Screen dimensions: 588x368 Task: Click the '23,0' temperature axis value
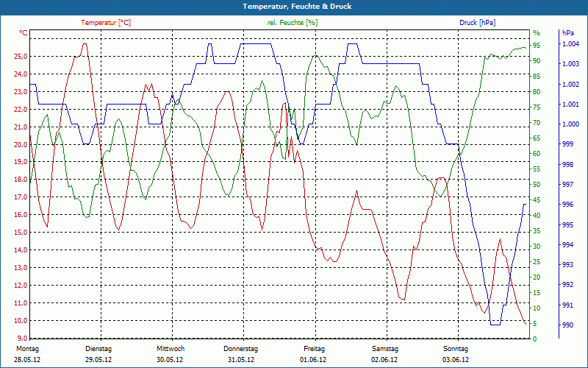[21, 91]
